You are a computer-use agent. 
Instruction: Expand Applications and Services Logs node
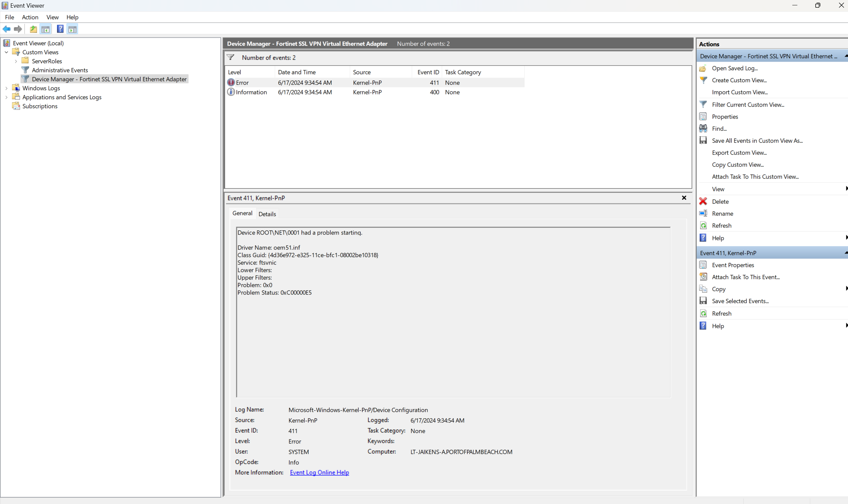click(x=6, y=98)
